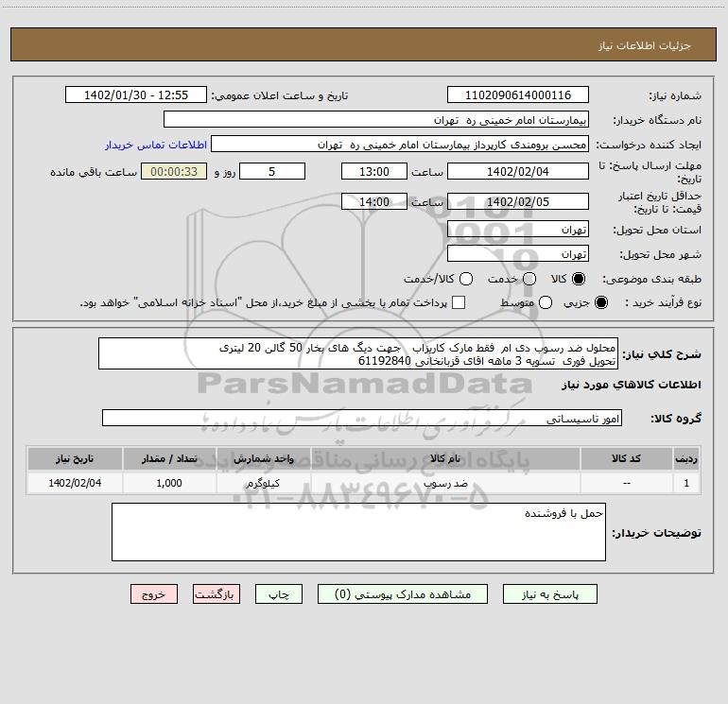Select the جزیی purchase type radio

point(600,302)
